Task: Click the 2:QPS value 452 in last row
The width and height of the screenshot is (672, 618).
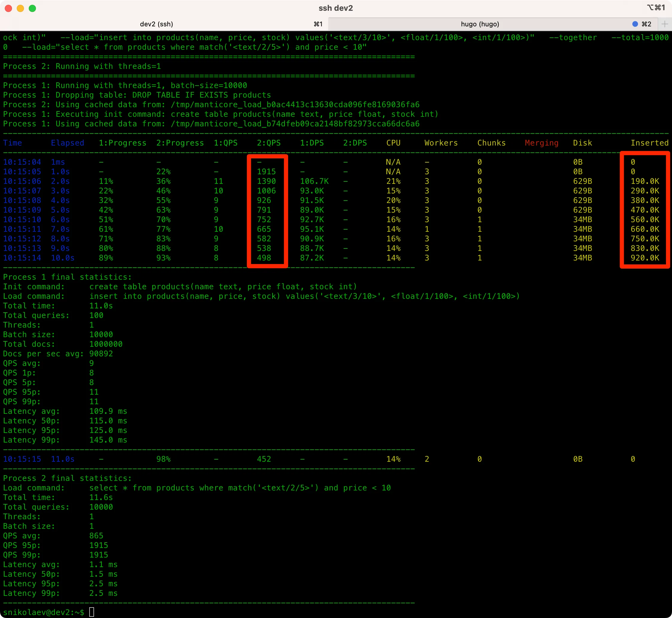Action: tap(264, 459)
